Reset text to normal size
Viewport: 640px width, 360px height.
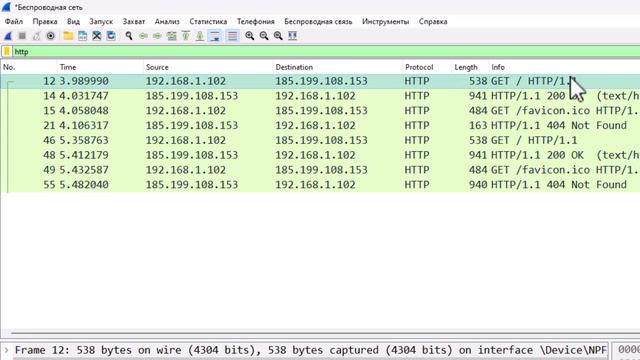(278, 36)
